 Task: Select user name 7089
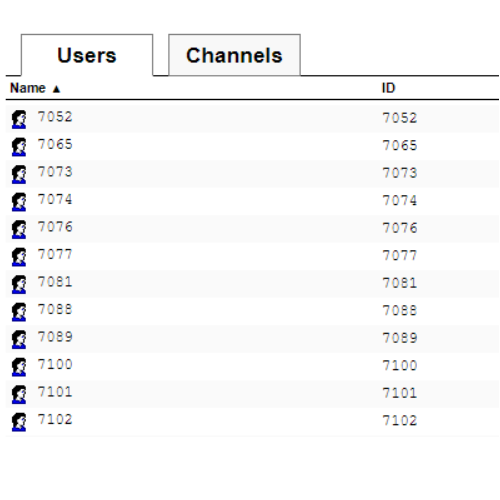55,337
